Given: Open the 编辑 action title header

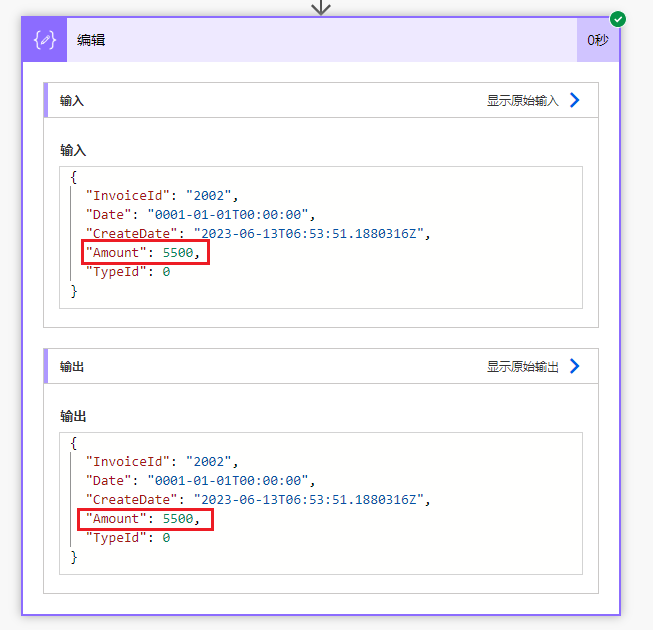Looking at the screenshot, I should [x=322, y=40].
